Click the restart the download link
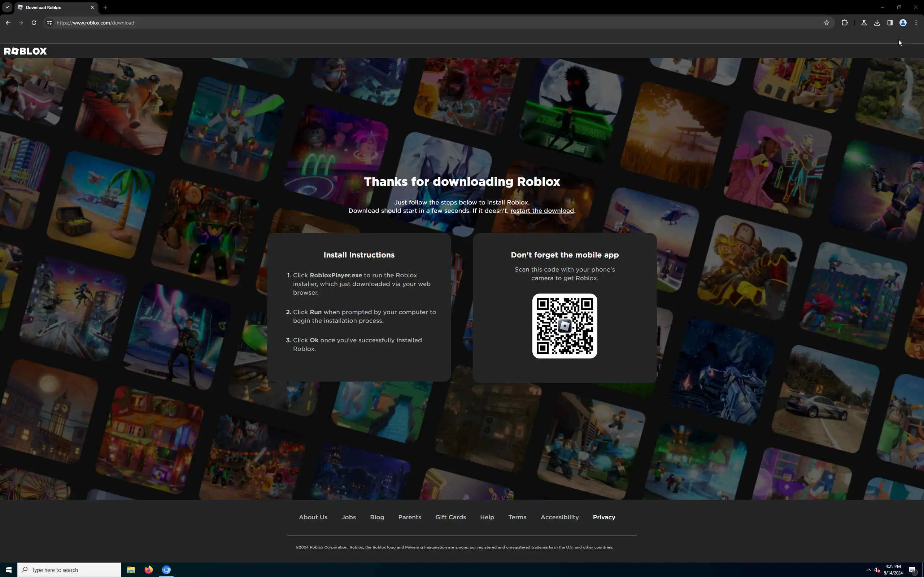The width and height of the screenshot is (924, 577). [x=542, y=211]
